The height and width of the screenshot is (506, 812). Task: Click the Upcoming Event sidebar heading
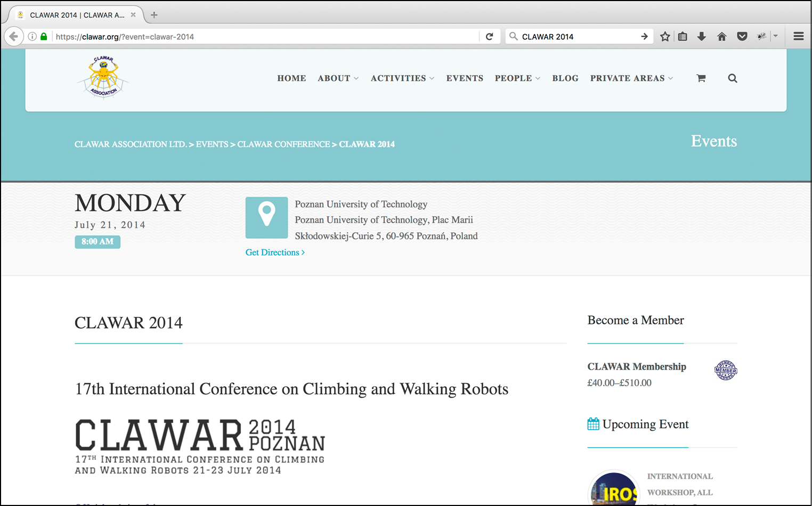645,425
